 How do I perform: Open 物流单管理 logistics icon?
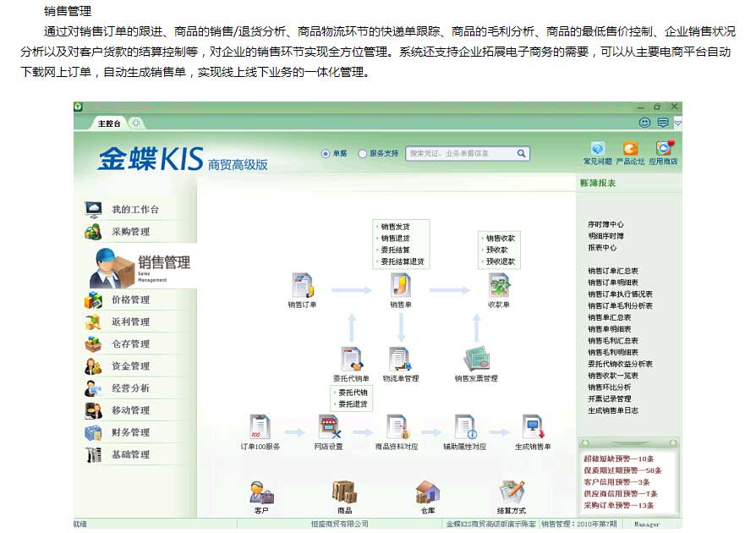400,360
